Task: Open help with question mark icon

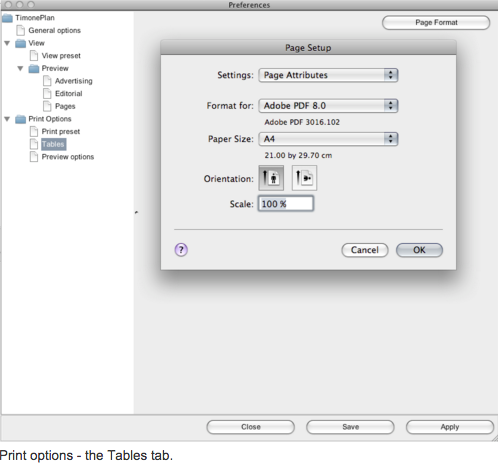Action: point(181,250)
